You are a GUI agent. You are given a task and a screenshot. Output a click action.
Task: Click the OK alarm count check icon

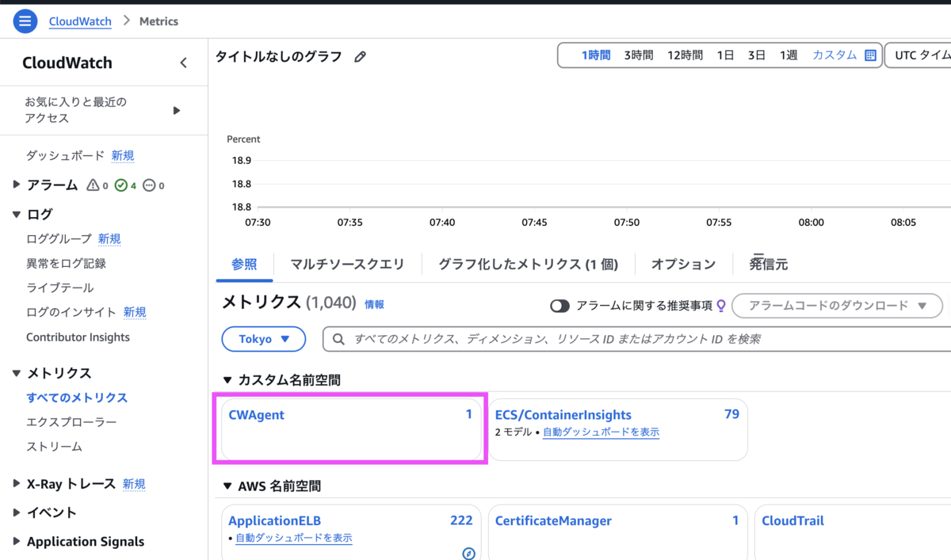(120, 185)
